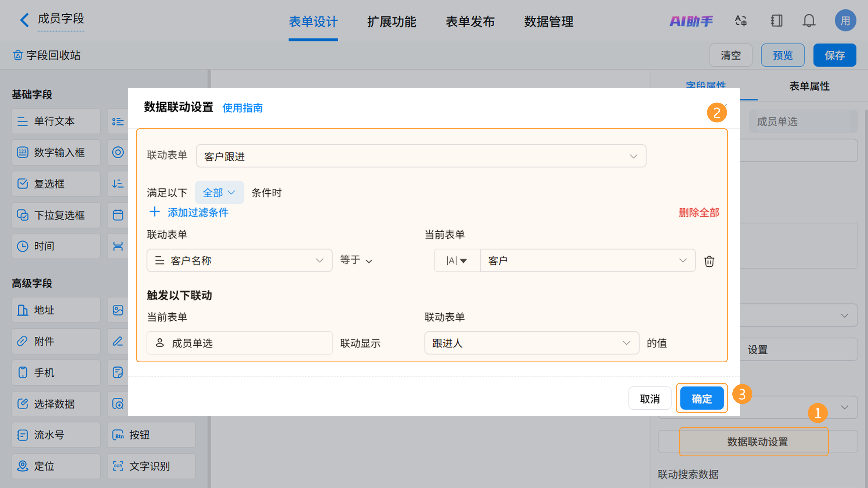Screen dimensions: 868x488
Task: Open the 使用指南 guide link
Action: click(x=242, y=108)
